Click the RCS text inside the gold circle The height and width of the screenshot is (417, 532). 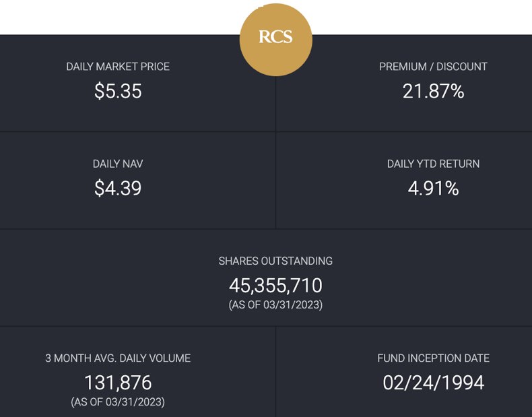click(275, 36)
